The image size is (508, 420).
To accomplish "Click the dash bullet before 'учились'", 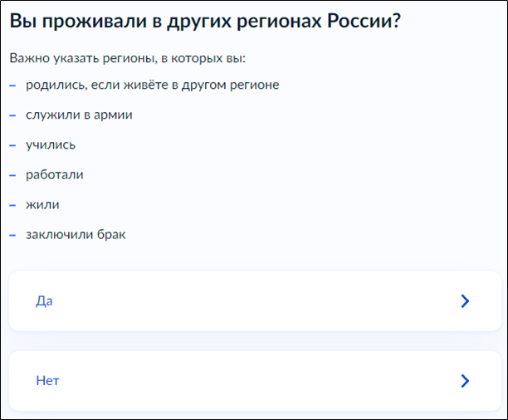I will tap(13, 145).
